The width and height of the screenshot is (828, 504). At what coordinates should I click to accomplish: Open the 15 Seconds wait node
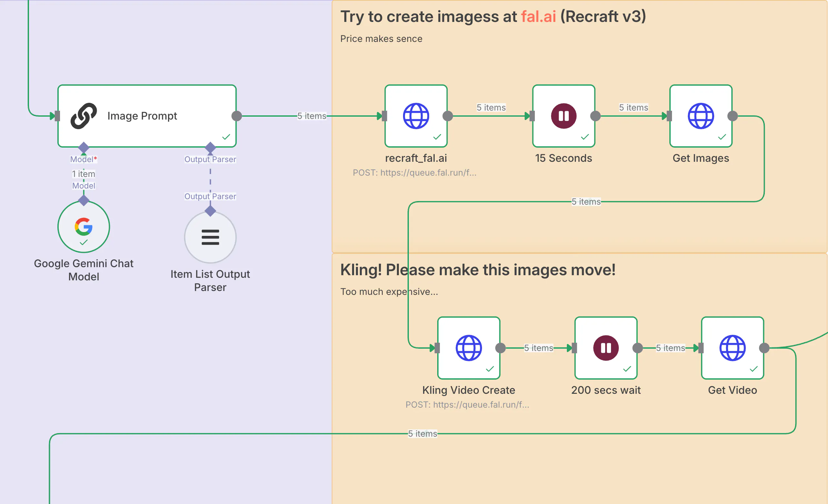tap(564, 116)
